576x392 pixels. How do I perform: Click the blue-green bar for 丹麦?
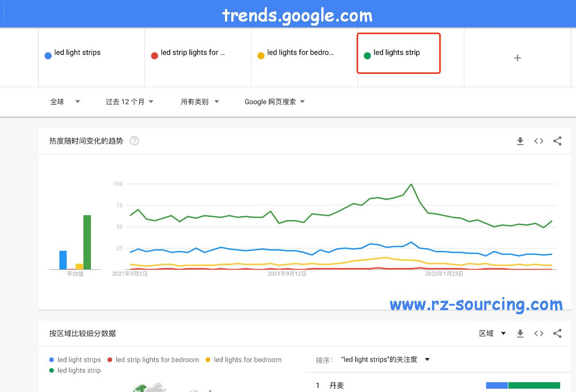coord(523,385)
